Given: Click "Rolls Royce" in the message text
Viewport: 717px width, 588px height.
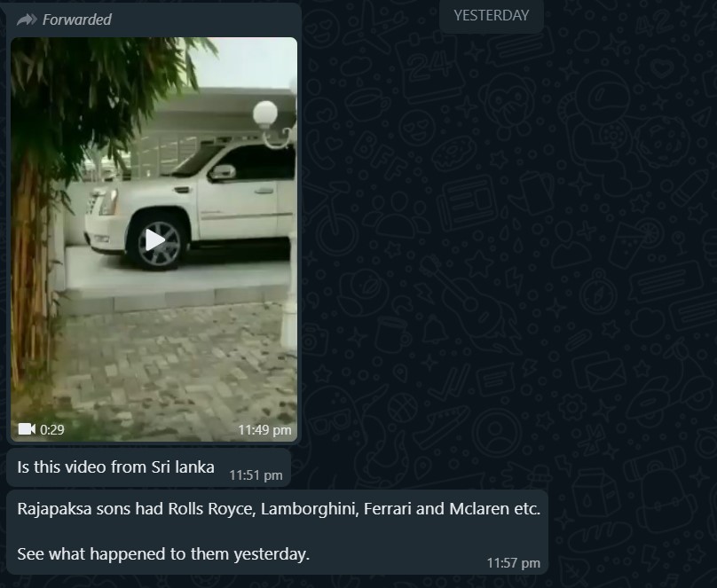Looking at the screenshot, I should pos(212,508).
